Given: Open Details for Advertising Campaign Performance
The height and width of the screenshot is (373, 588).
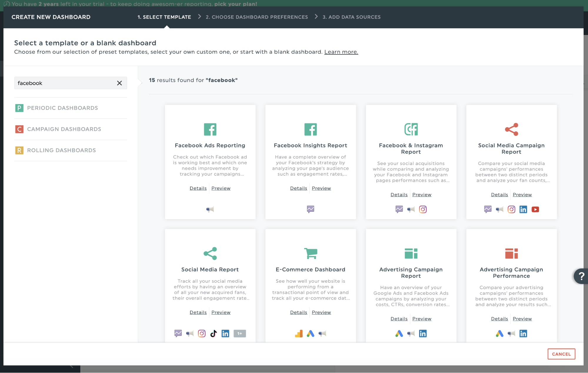Looking at the screenshot, I should (499, 319).
